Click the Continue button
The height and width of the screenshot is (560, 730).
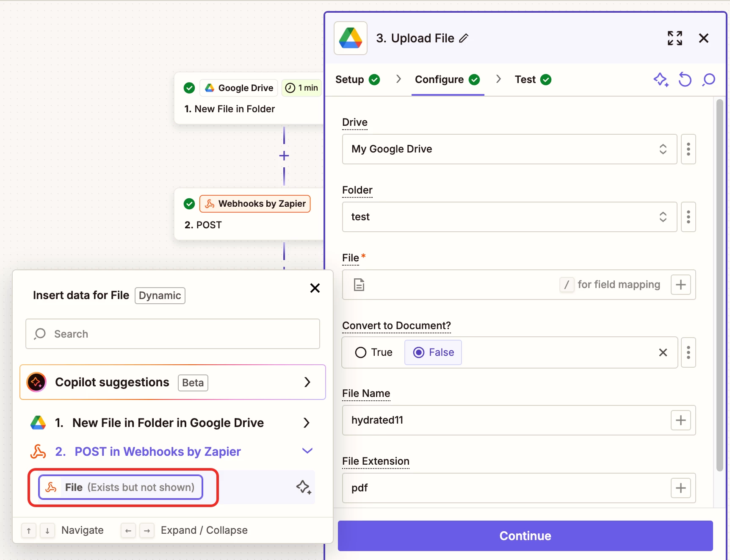(x=525, y=536)
